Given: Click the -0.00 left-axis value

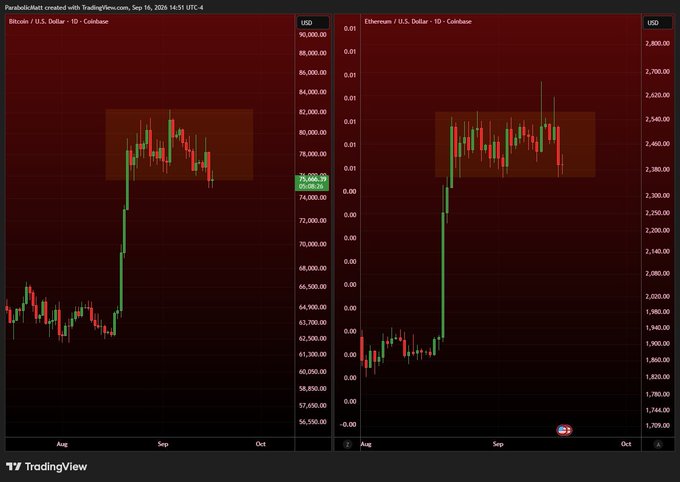Looking at the screenshot, I should 348,424.
